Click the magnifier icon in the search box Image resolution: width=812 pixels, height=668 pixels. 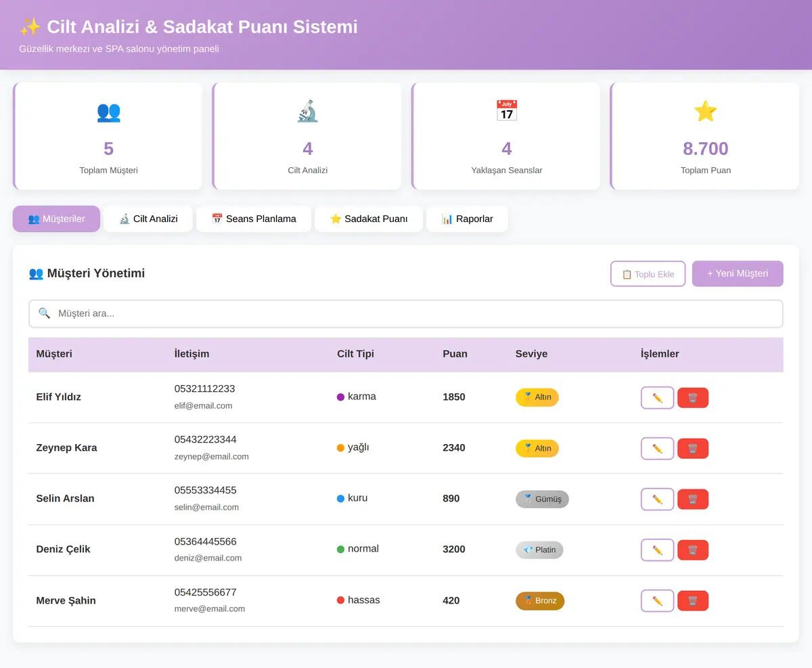tap(45, 313)
